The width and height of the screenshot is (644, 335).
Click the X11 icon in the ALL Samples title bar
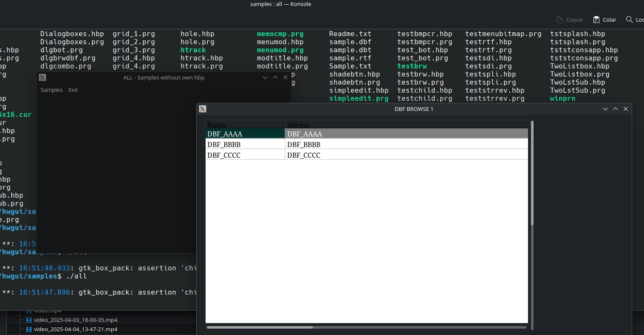pyautogui.click(x=42, y=77)
